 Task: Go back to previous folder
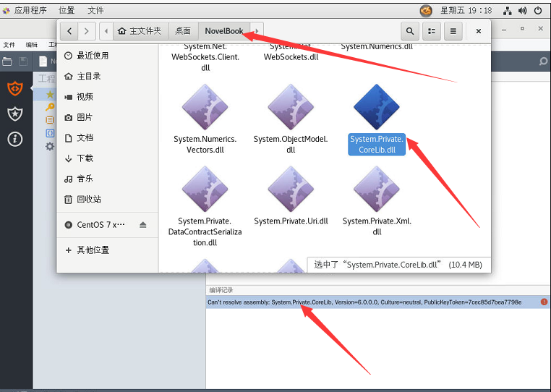point(69,31)
